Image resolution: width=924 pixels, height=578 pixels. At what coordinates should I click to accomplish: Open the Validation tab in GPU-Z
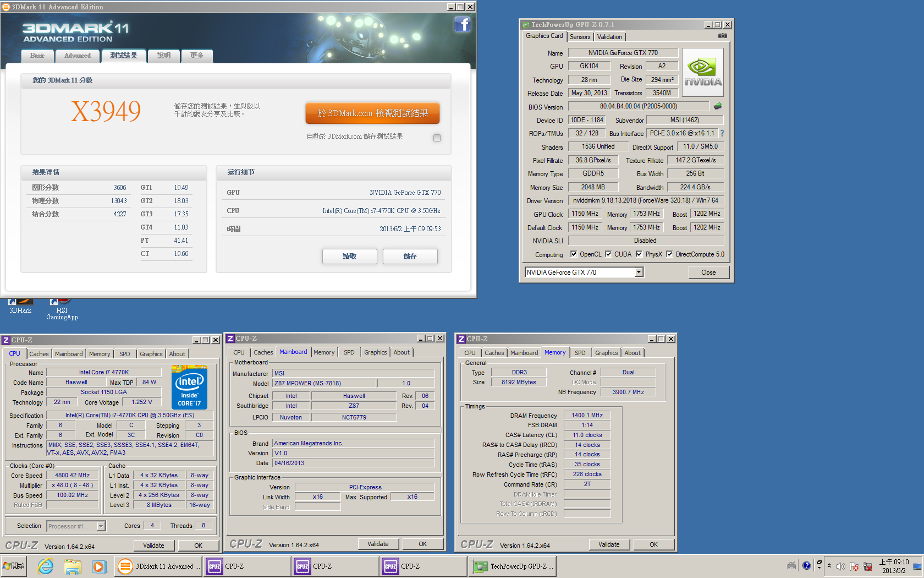pos(609,37)
